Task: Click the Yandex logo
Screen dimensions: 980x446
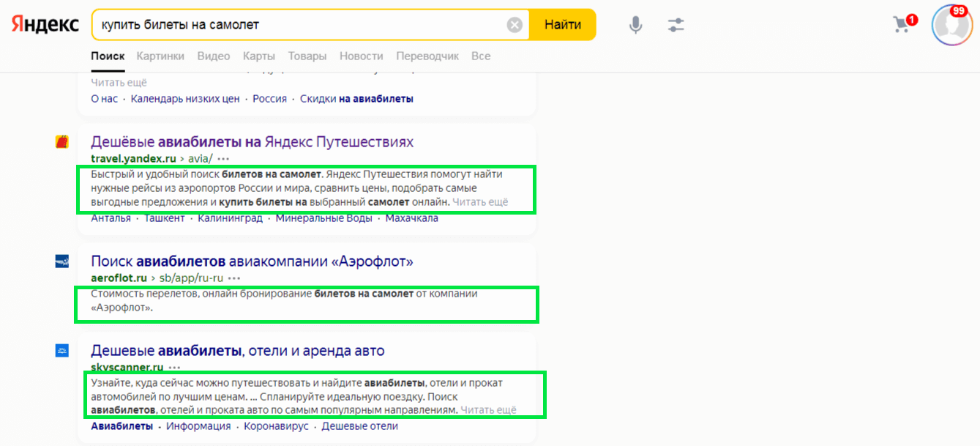Action: [x=45, y=25]
